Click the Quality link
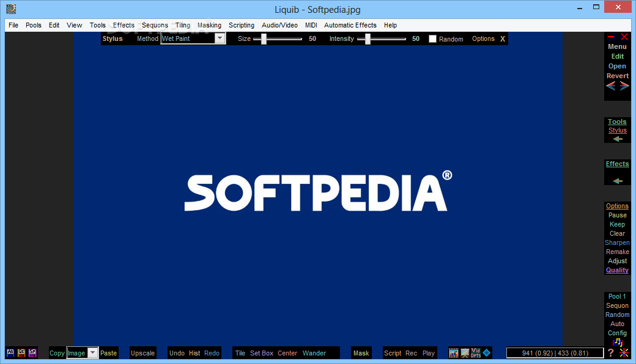636x364 pixels. [617, 270]
